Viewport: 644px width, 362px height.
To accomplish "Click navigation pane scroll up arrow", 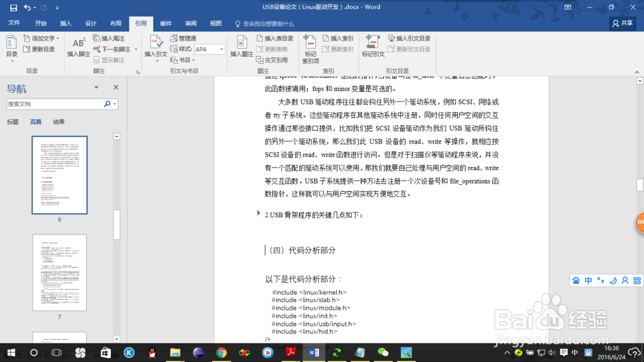I will (x=117, y=137).
